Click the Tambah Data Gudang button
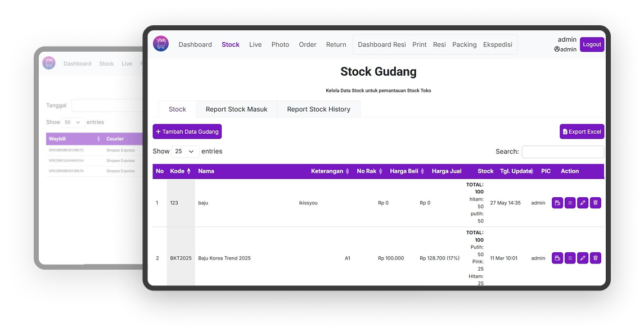The image size is (644, 332). [x=187, y=131]
